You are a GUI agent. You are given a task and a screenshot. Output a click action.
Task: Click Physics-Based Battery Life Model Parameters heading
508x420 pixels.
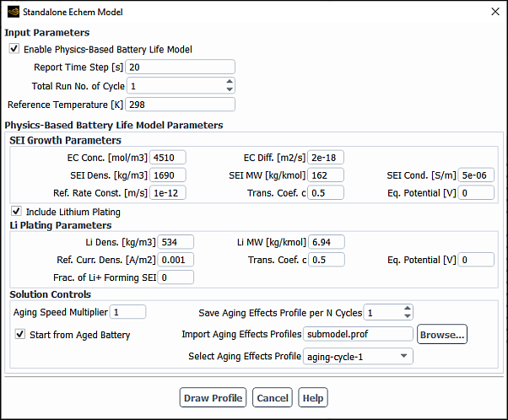[x=114, y=125]
